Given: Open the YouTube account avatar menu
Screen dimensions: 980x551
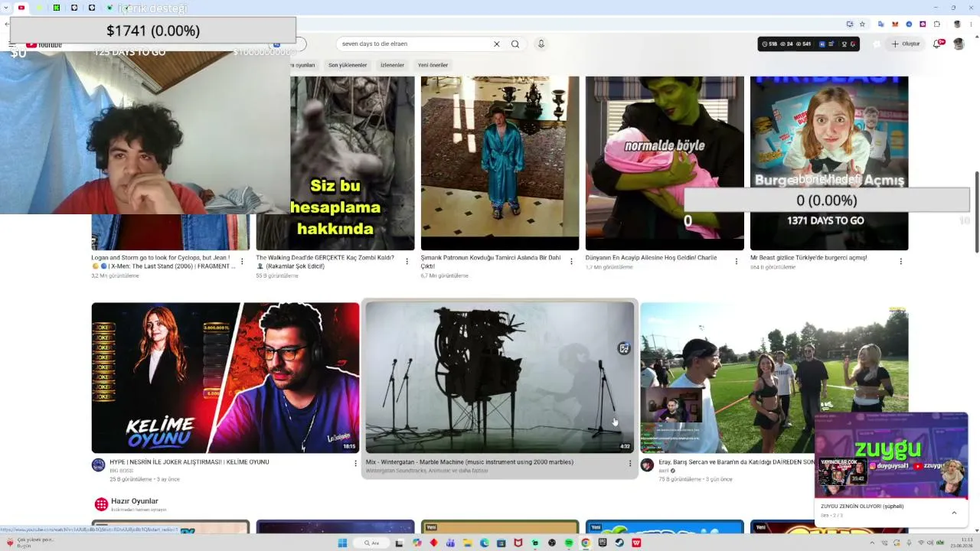Looking at the screenshot, I should pyautogui.click(x=959, y=44).
